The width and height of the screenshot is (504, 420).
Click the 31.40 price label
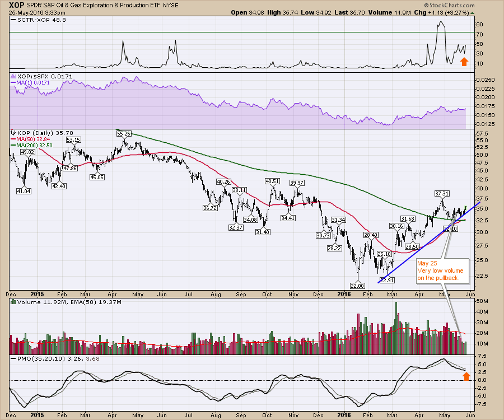coord(263,232)
